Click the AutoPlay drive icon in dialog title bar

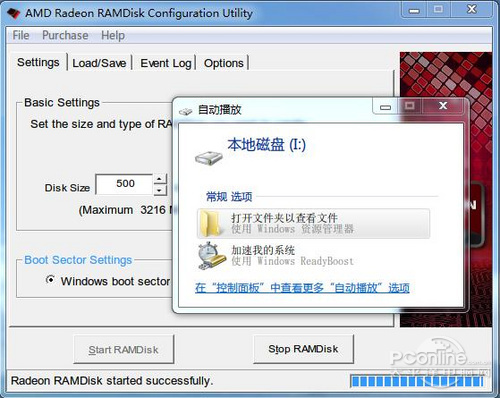coord(185,111)
